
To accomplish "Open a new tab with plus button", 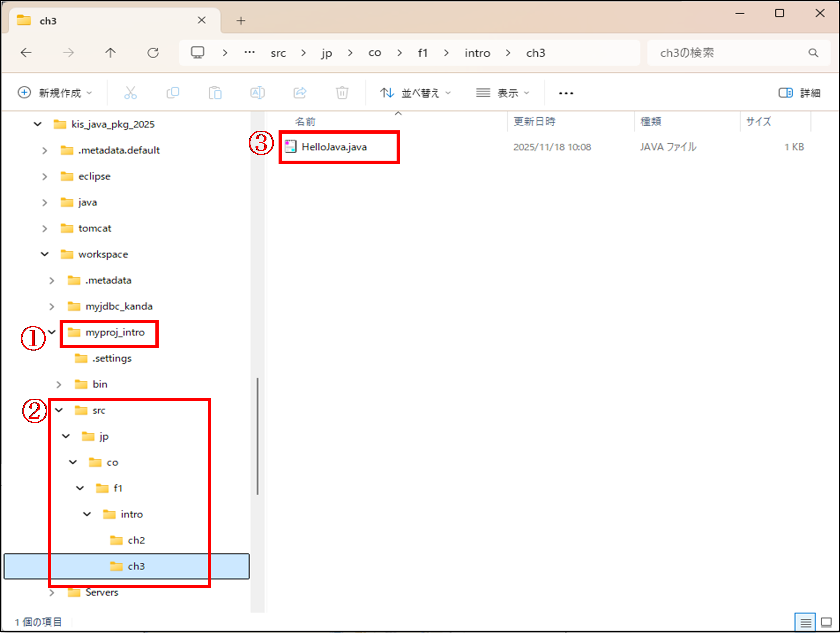I will pyautogui.click(x=241, y=21).
